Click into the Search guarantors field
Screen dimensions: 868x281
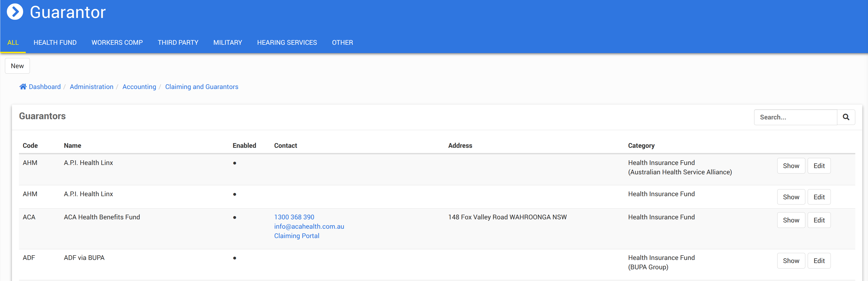coord(795,117)
